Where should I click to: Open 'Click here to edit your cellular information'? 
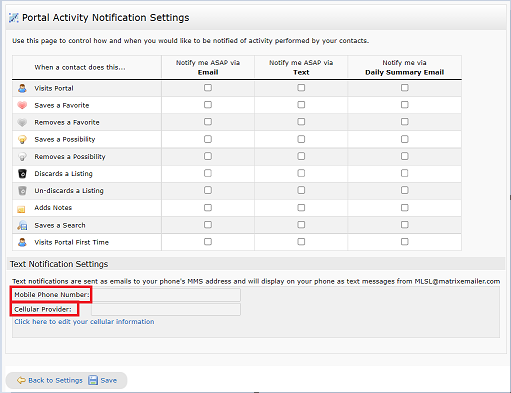[x=84, y=322]
